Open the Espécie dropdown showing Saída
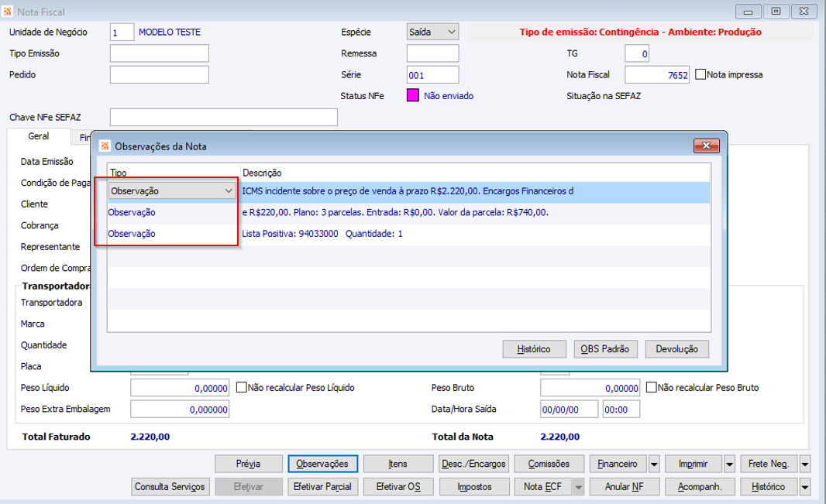The image size is (826, 504). (432, 32)
